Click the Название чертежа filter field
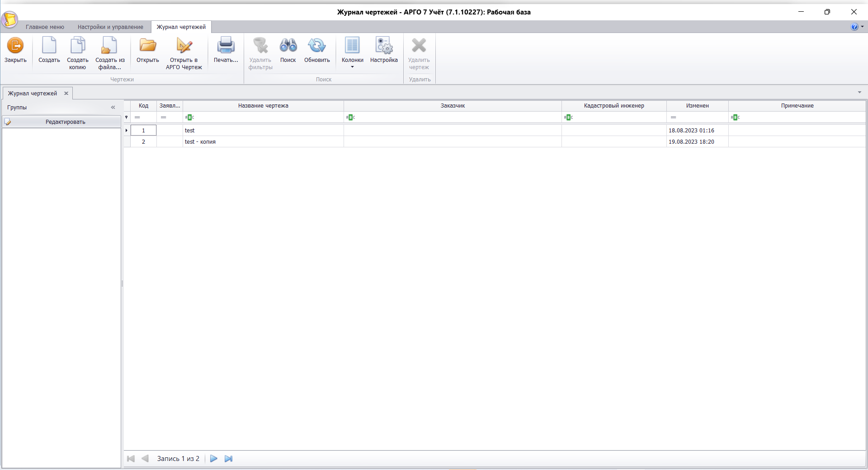The image size is (868, 470). tap(263, 117)
